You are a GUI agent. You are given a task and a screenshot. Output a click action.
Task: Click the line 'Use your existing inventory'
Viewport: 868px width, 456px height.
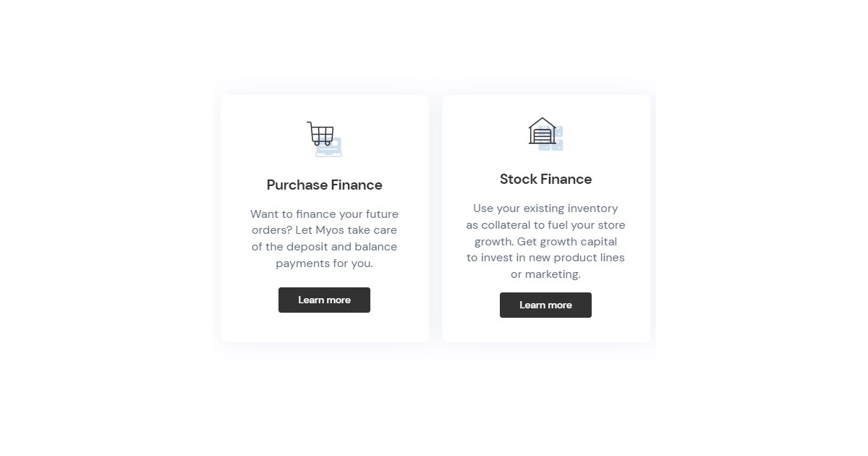click(545, 208)
